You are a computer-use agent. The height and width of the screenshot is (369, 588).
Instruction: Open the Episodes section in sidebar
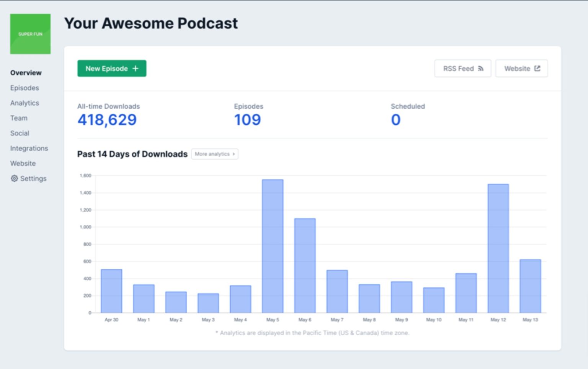pyautogui.click(x=24, y=88)
